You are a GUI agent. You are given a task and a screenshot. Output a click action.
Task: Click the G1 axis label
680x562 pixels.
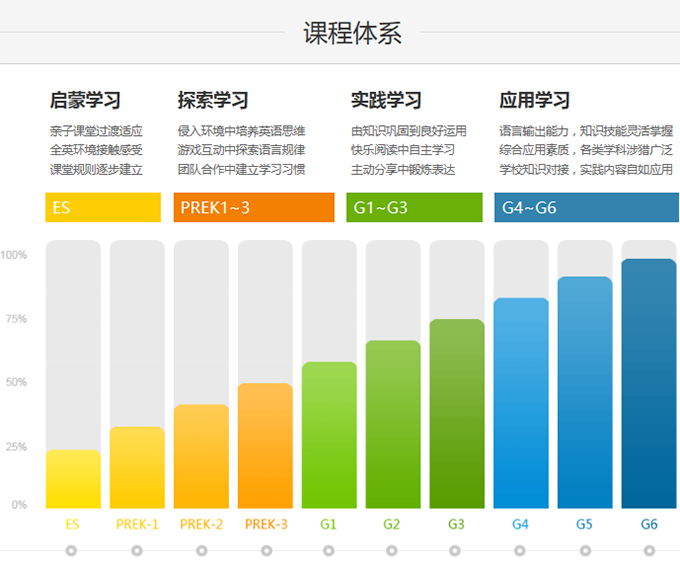pyautogui.click(x=329, y=524)
